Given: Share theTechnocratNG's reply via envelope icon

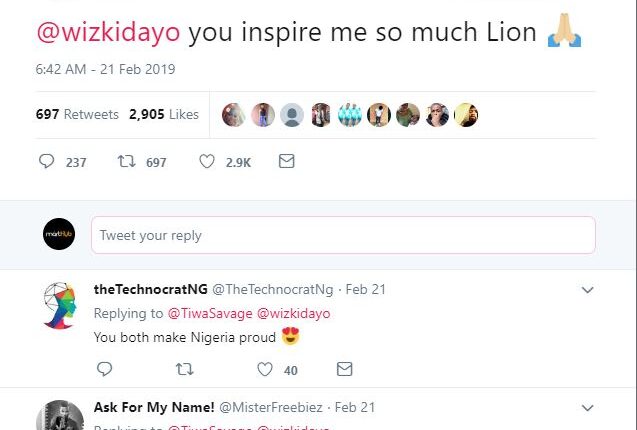Looking at the screenshot, I should (x=344, y=369).
